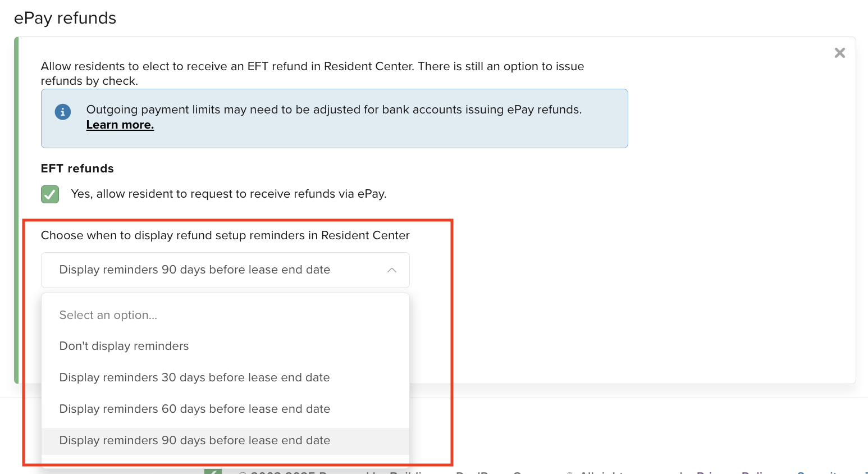Pick reminders 30 days before lease end
Screen dimensions: 868x474
[194, 377]
